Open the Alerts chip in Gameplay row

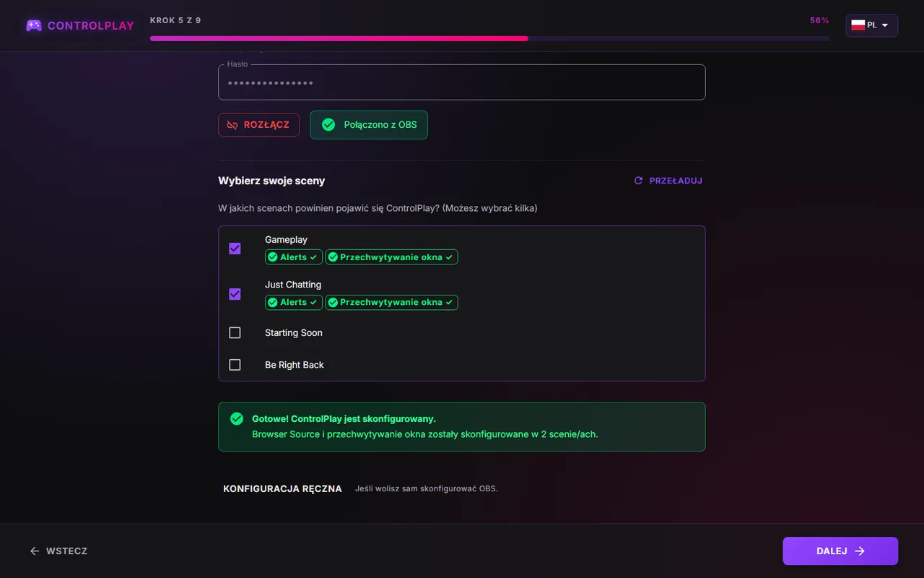click(x=293, y=257)
